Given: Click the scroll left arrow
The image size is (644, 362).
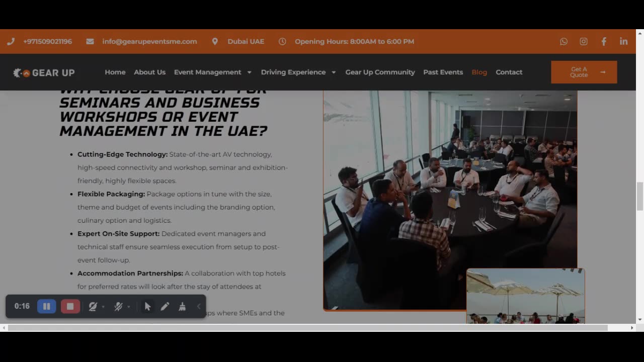Looking at the screenshot, I should coord(4,328).
